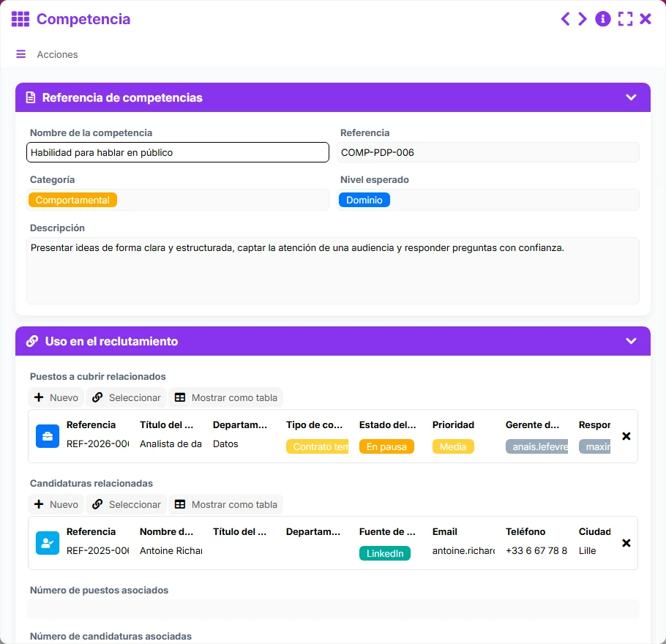Show related job positions as table
The image size is (666, 644).
[226, 397]
